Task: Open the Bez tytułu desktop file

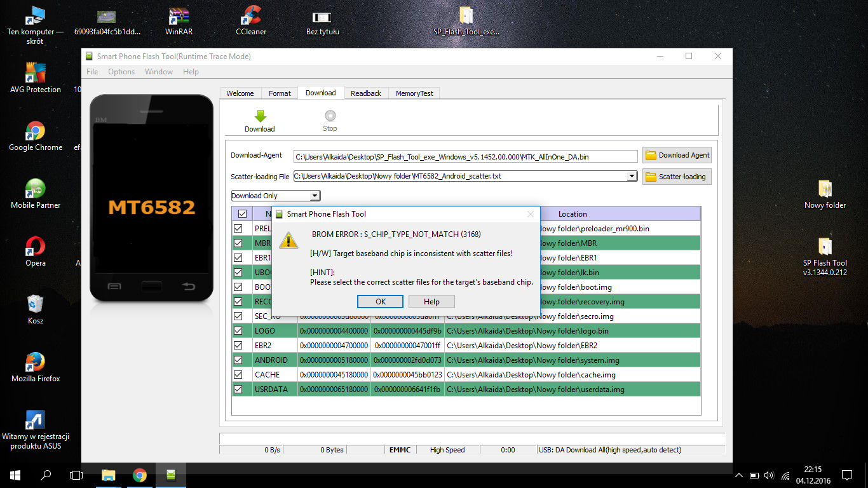Action: [322, 22]
